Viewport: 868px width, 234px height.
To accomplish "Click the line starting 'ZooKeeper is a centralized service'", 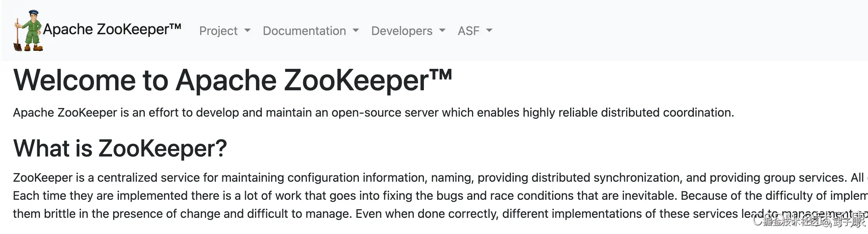I will pos(440,178).
